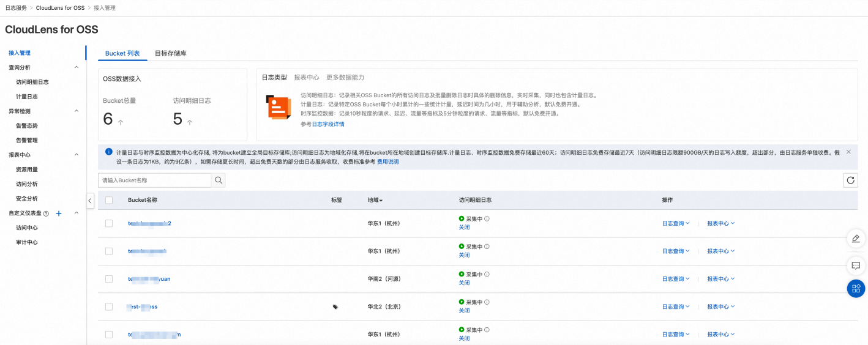868x345 pixels.
Task: Go to 日志服务 in the breadcrumb
Action: [16, 8]
